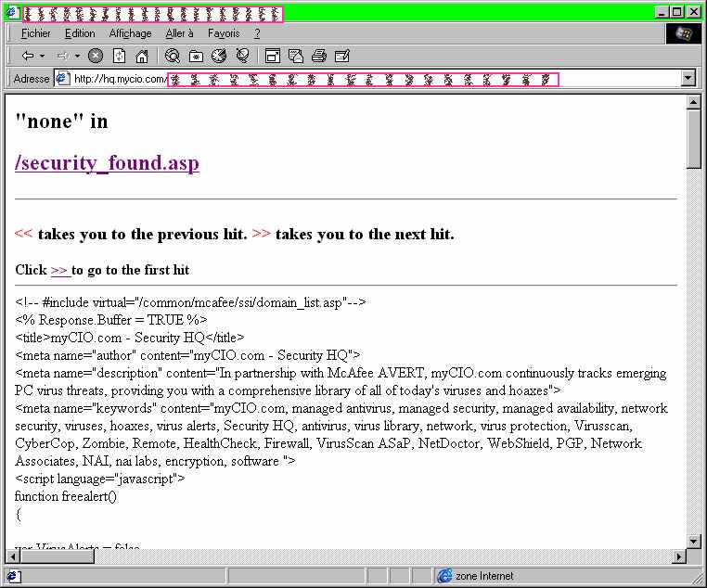Switch to Fullscreen view icon
Viewport: 707px width, 588px height.
[273, 56]
